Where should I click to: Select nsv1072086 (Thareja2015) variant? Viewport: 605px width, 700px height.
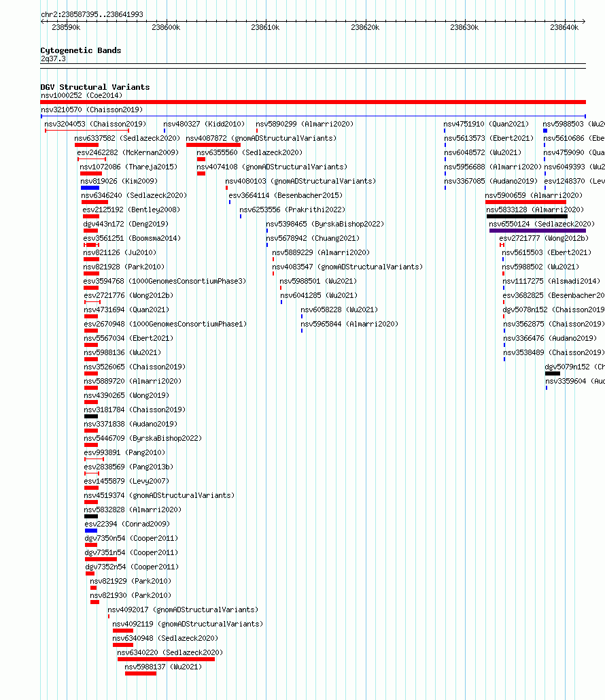pos(128,167)
